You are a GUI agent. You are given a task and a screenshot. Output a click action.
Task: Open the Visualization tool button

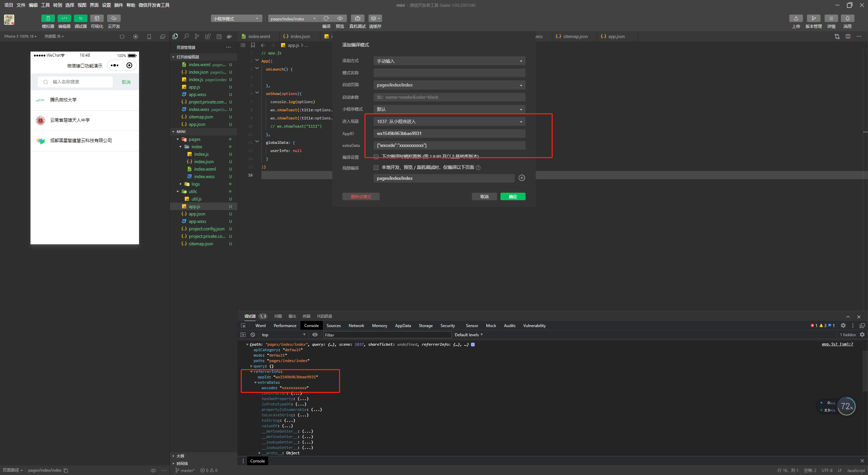97,18
